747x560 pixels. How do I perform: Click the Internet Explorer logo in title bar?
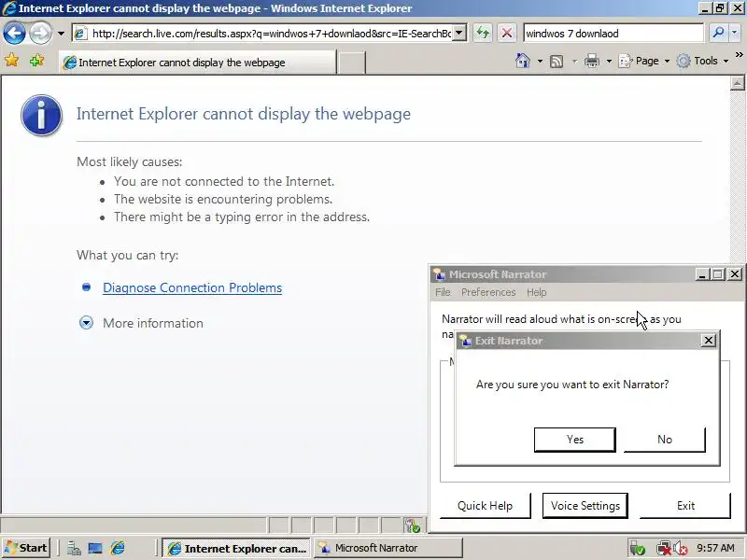click(x=9, y=8)
